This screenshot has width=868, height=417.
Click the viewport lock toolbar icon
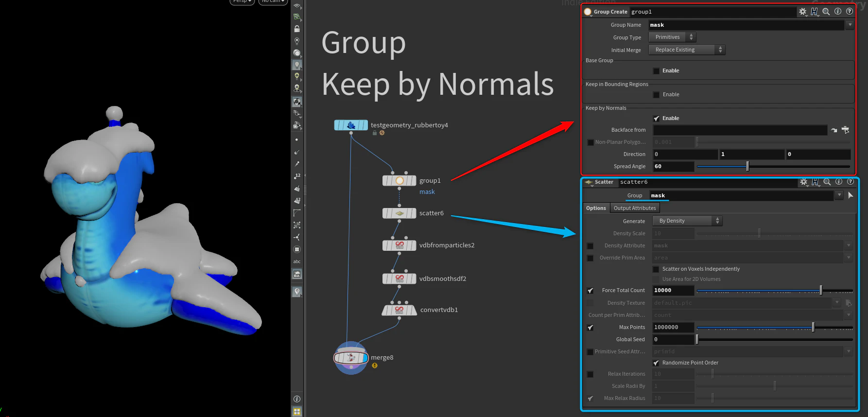point(297,29)
